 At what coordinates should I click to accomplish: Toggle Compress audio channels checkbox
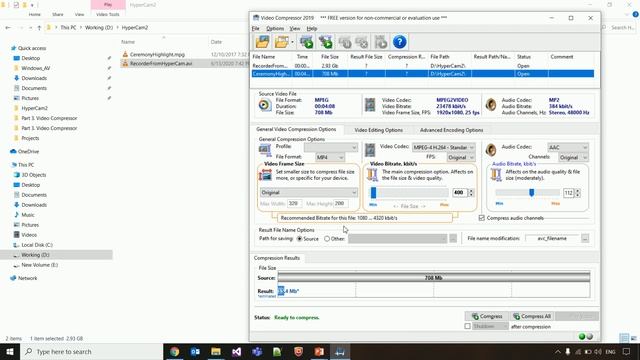click(x=482, y=218)
